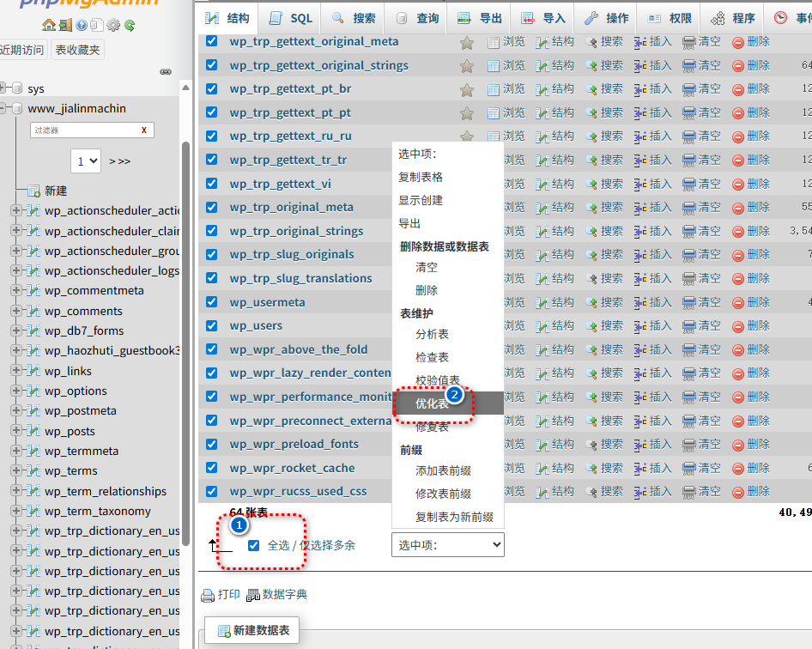Open the 选中项 dropdown below table

[x=447, y=545]
